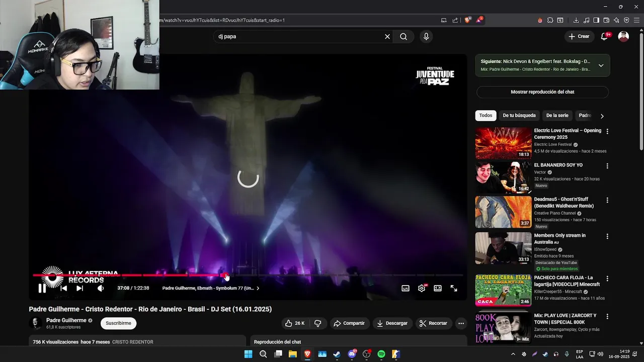
Task: Start voice search with microphone icon
Action: tap(426, 36)
